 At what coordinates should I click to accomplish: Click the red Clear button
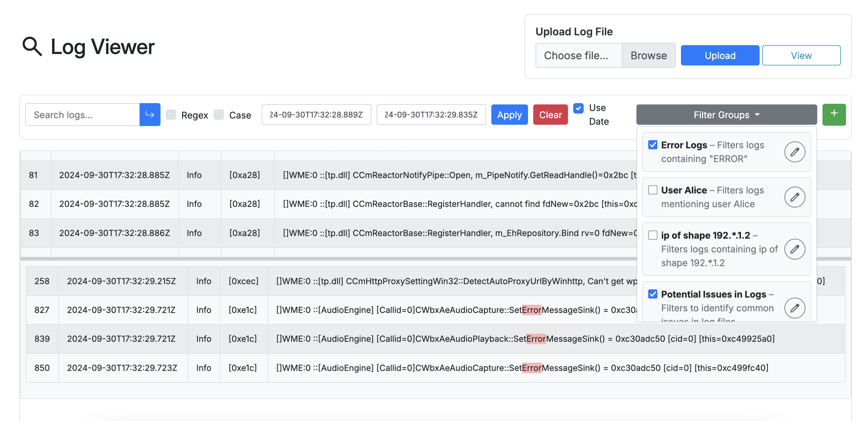point(550,115)
